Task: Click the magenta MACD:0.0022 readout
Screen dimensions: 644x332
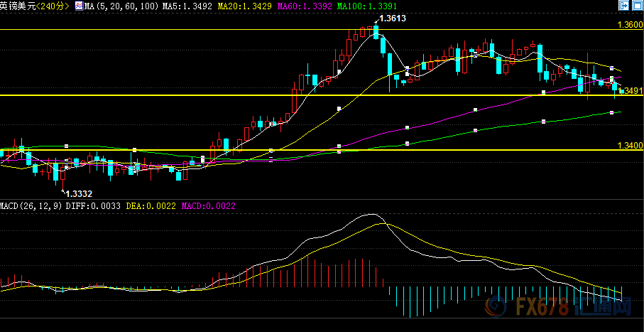Action: [x=209, y=205]
